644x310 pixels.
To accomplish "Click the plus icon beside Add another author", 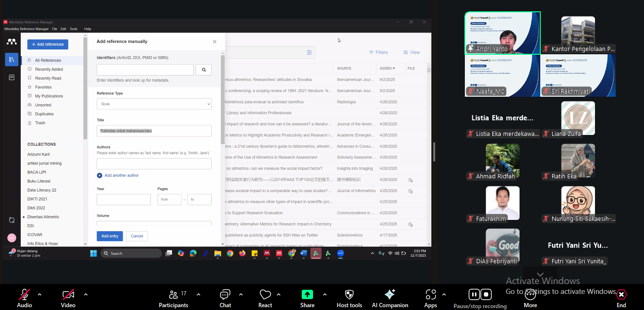I will pos(99,176).
